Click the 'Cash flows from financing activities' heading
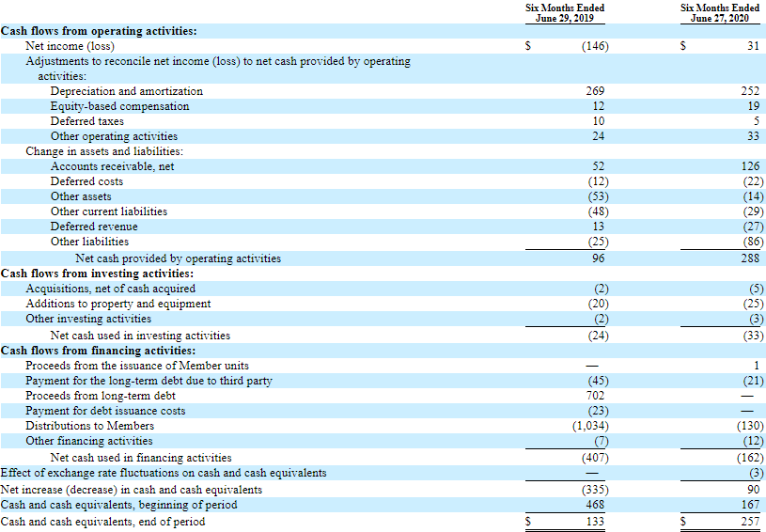The height and width of the screenshot is (532, 766). [x=98, y=351]
